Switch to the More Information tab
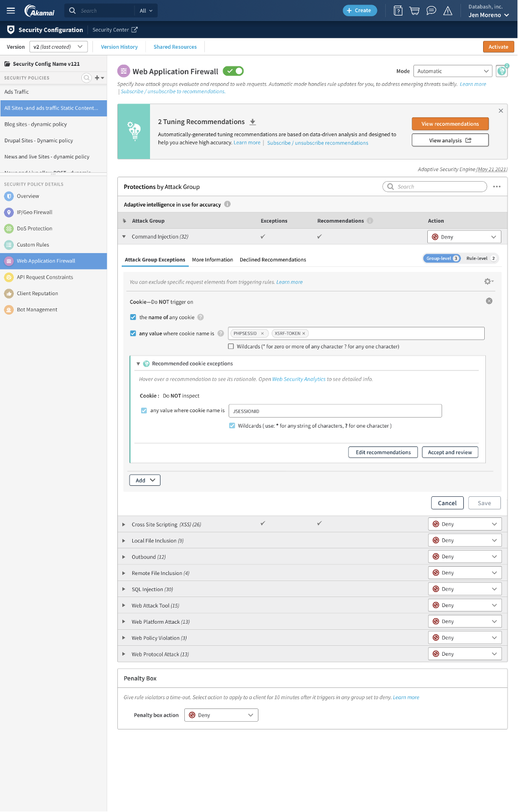The image size is (518, 812). click(213, 260)
